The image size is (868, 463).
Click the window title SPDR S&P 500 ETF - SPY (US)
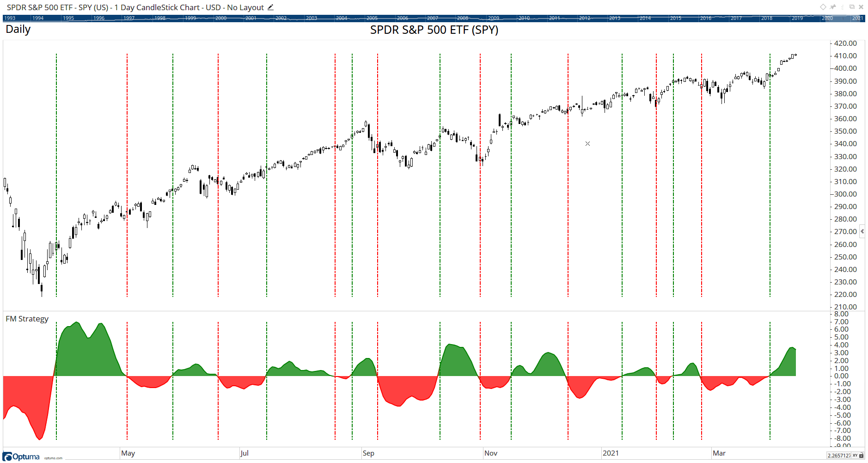pyautogui.click(x=57, y=7)
